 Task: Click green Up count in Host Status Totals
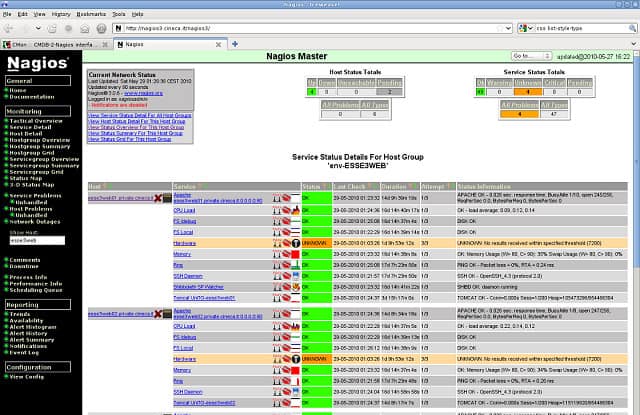pos(312,92)
